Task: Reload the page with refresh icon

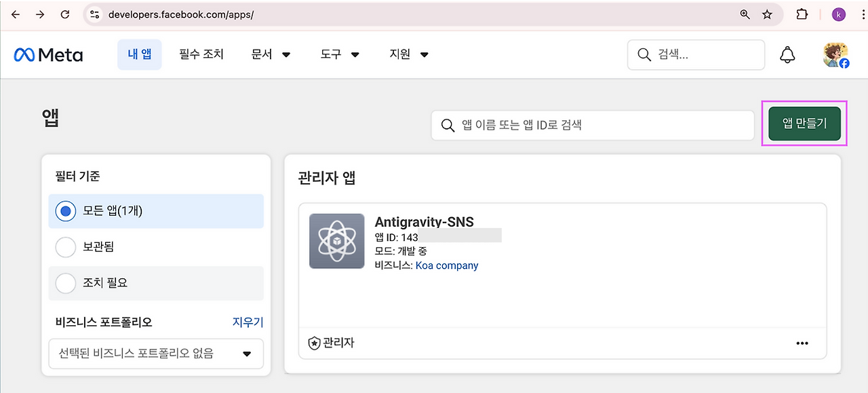Action: 65,14
